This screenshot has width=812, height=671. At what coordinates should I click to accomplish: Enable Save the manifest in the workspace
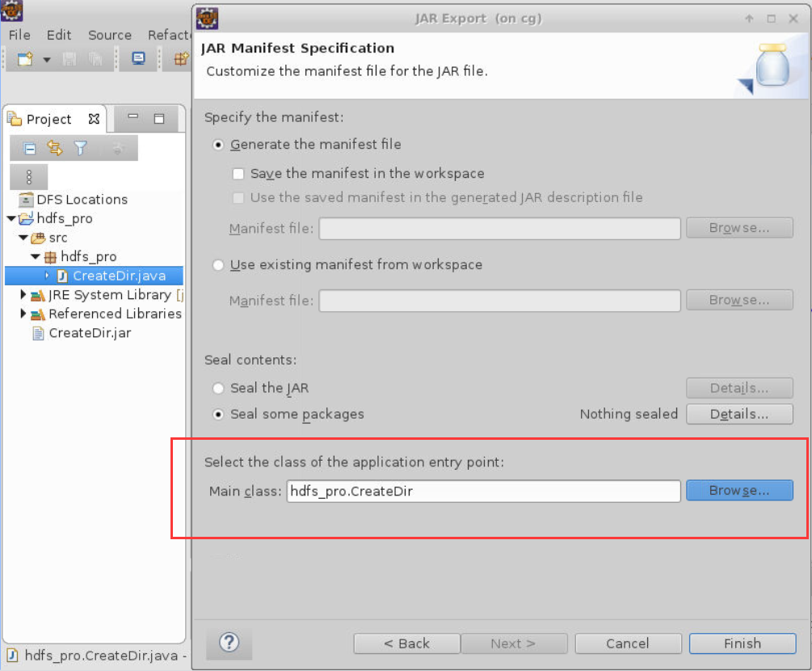pyautogui.click(x=238, y=174)
